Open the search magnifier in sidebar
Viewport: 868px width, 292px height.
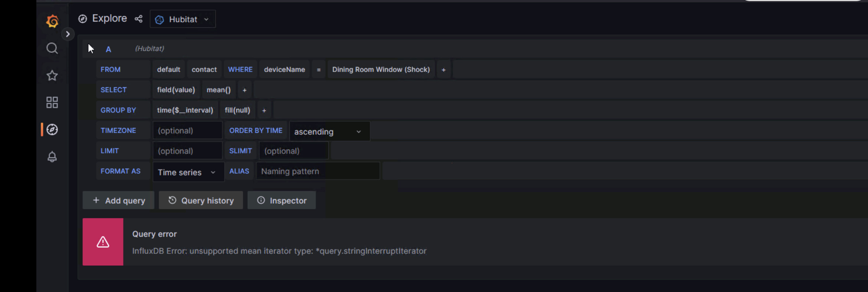click(x=52, y=48)
